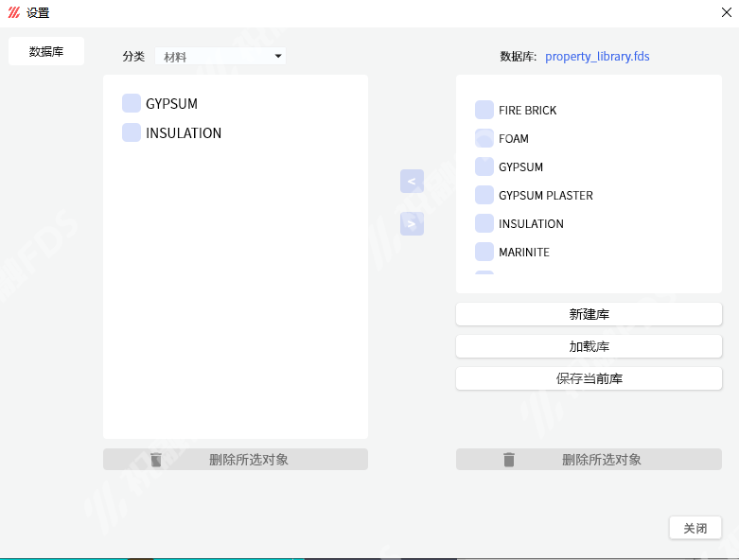Click the red slashes app logo
Screen dimensions: 739x560
point(14,12)
